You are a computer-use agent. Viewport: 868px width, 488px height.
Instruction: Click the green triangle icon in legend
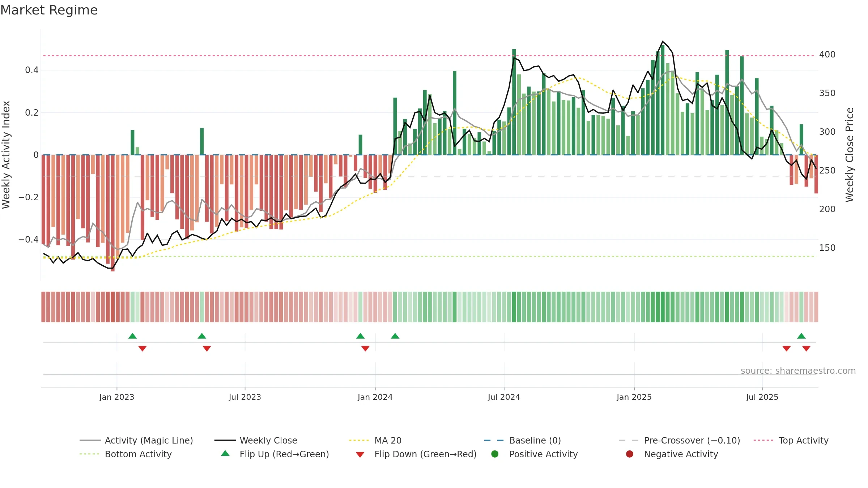click(225, 453)
